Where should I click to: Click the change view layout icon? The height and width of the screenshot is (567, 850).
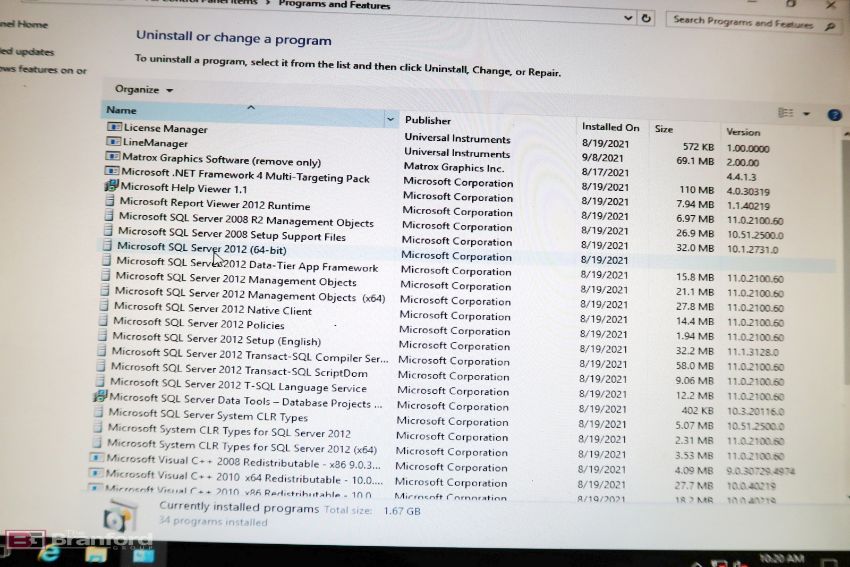point(786,114)
